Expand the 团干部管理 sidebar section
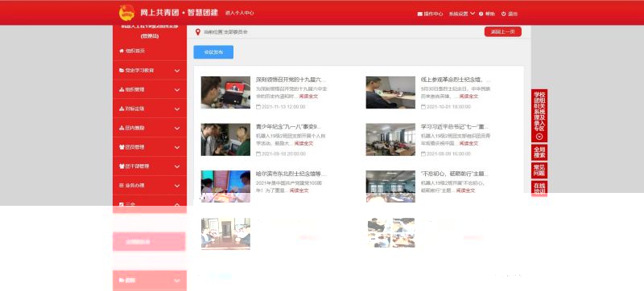Screen dimensions: 644x291 point(150,166)
